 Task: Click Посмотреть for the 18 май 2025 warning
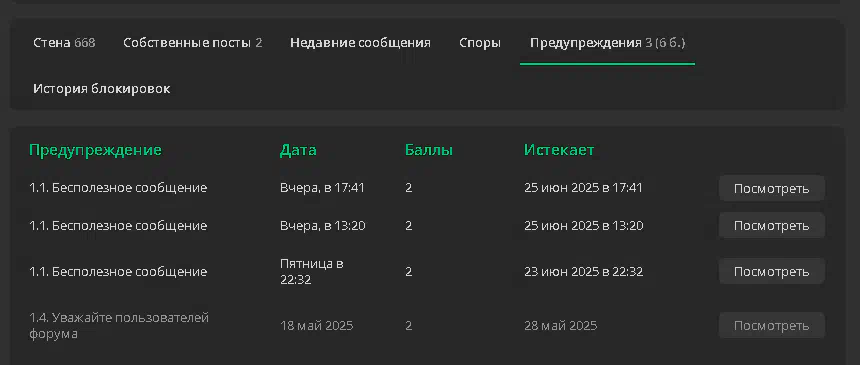(x=772, y=325)
